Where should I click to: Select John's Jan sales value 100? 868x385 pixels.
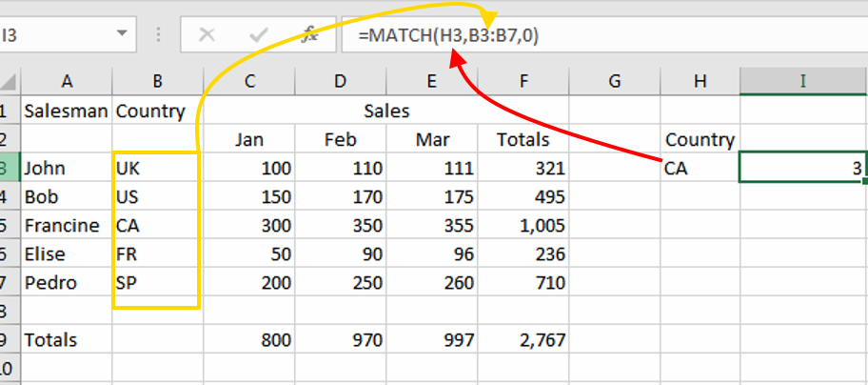point(249,169)
